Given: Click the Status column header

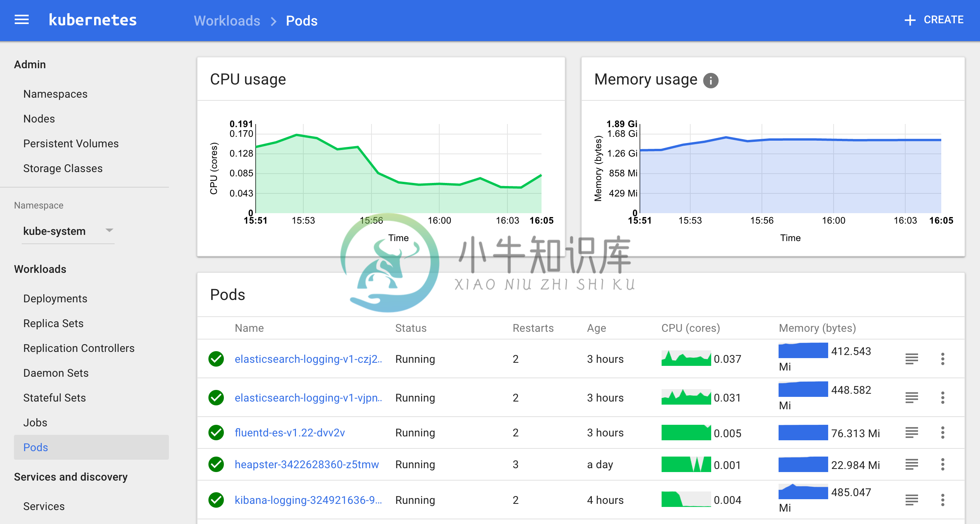Looking at the screenshot, I should click(x=411, y=328).
